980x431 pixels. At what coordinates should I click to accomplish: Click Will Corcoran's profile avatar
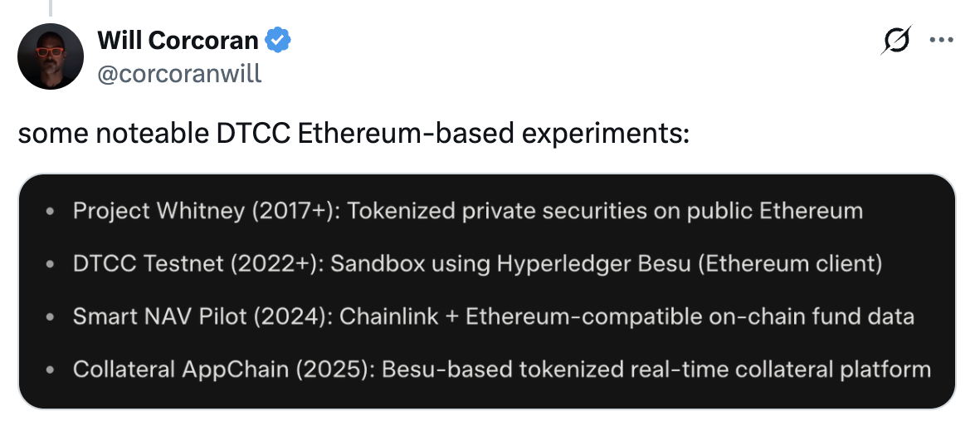pos(51,56)
